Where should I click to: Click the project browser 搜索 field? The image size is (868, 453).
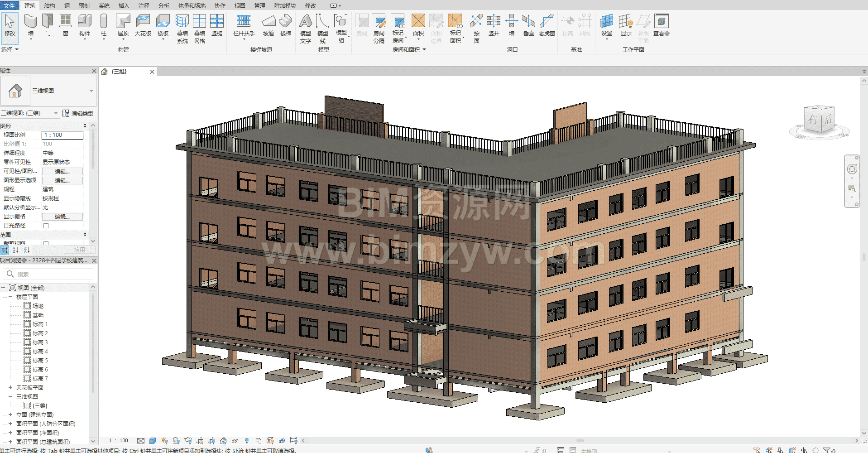(x=48, y=274)
